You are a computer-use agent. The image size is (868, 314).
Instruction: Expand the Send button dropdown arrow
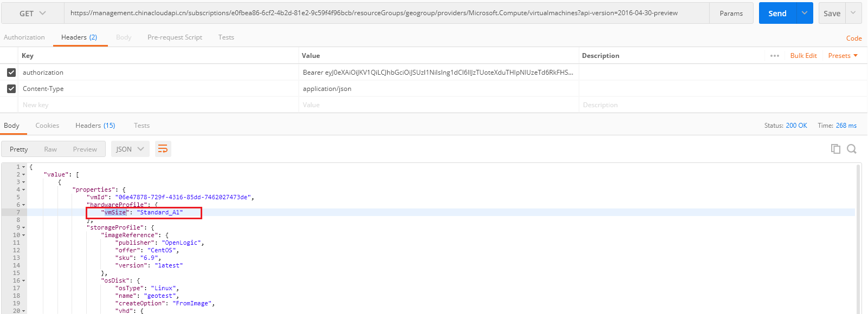tap(805, 13)
